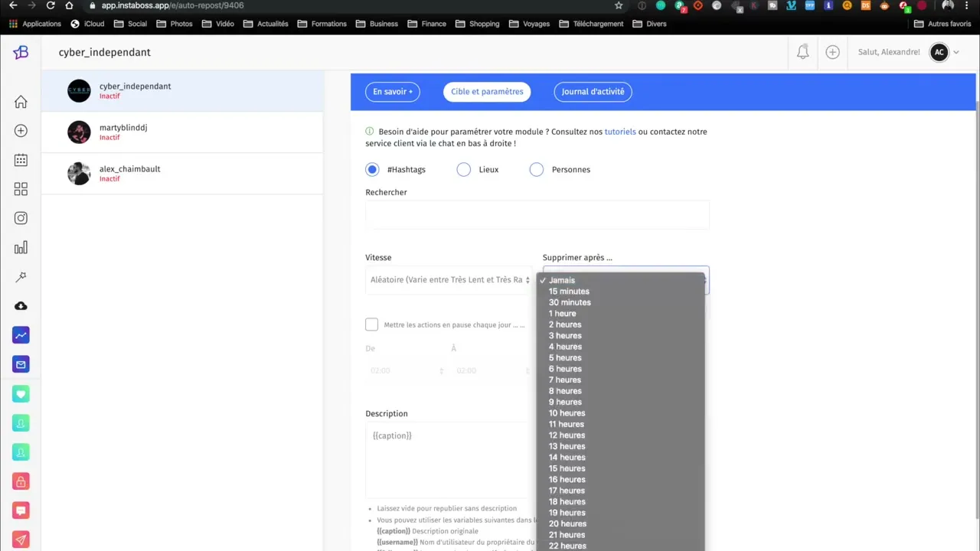The width and height of the screenshot is (980, 551).
Task: Click the home icon in sidebar
Action: (x=21, y=102)
